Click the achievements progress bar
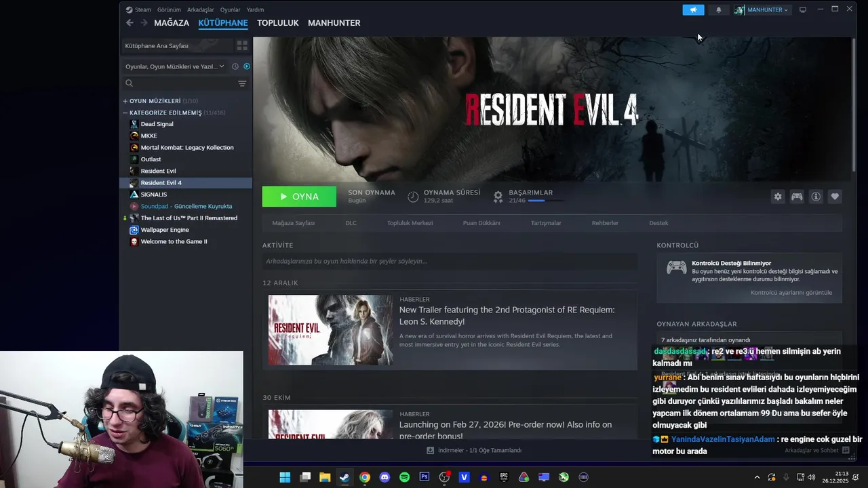The width and height of the screenshot is (868, 488). tap(545, 201)
